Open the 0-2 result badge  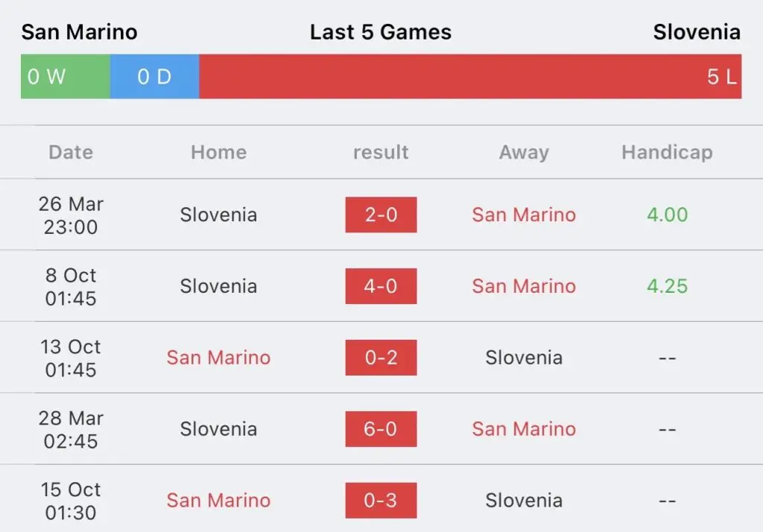pos(381,358)
